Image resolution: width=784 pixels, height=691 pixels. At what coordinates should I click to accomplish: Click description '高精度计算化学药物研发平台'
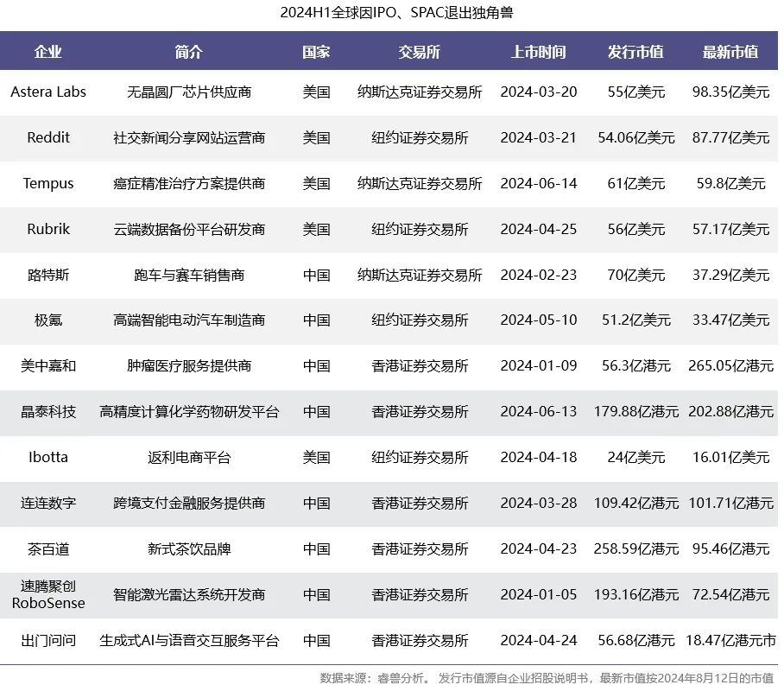188,412
